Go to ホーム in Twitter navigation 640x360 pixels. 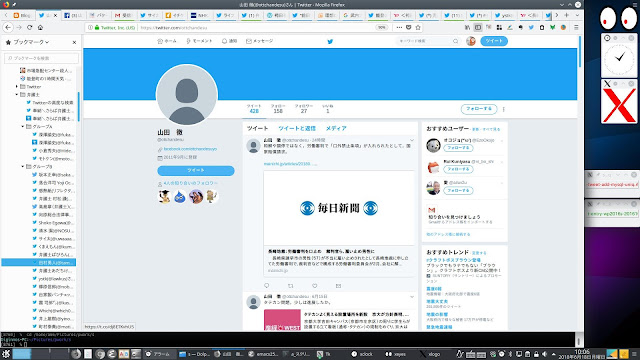pos(167,41)
